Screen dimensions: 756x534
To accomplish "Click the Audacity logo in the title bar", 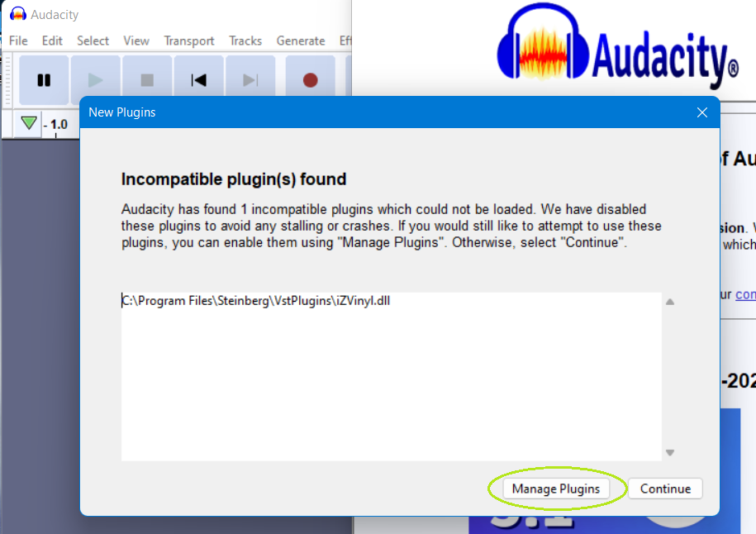I will [18, 13].
